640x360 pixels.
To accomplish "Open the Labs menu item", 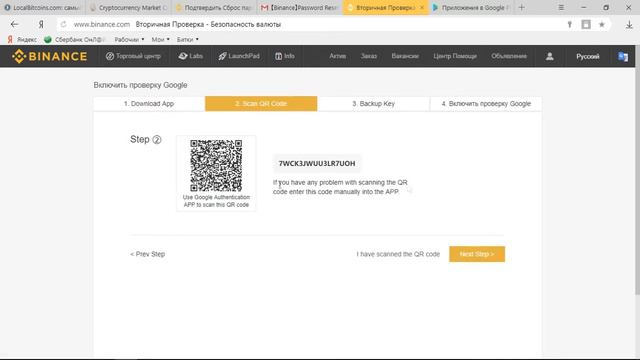I will [x=191, y=56].
